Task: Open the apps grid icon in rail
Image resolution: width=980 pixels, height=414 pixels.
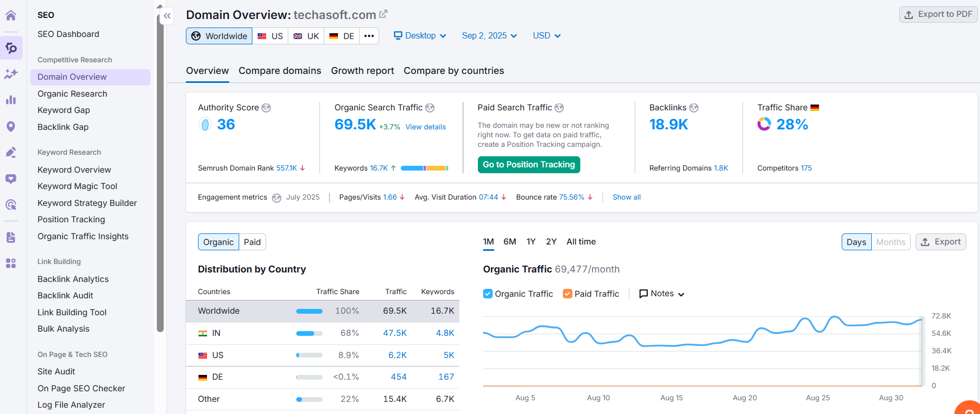Action: click(x=11, y=263)
